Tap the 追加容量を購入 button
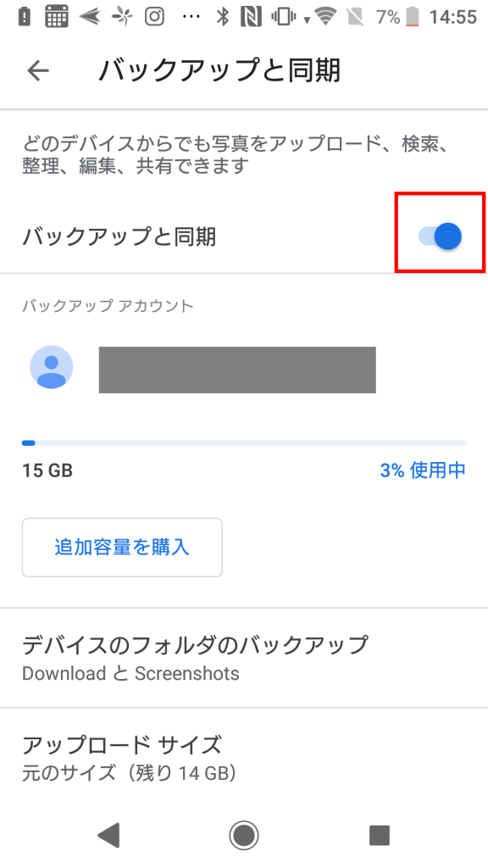Image resolution: width=488 pixels, height=868 pixels. pyautogui.click(x=122, y=548)
